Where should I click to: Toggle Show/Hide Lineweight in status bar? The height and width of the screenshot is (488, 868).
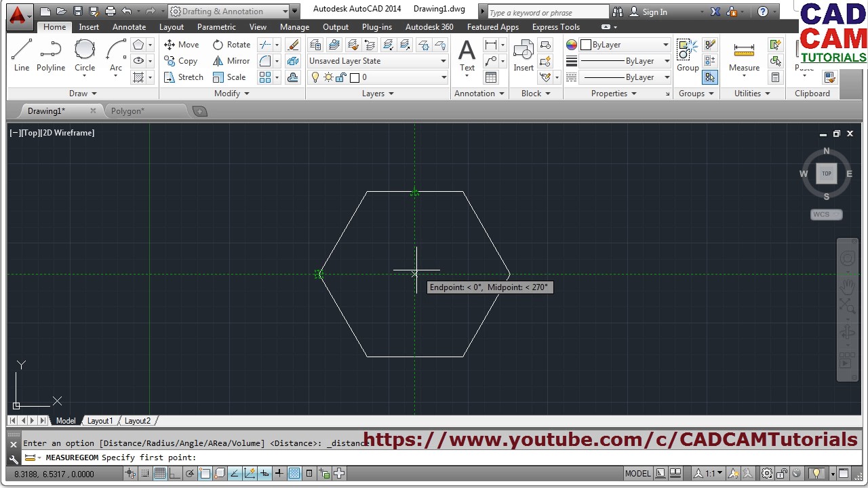pos(279,474)
